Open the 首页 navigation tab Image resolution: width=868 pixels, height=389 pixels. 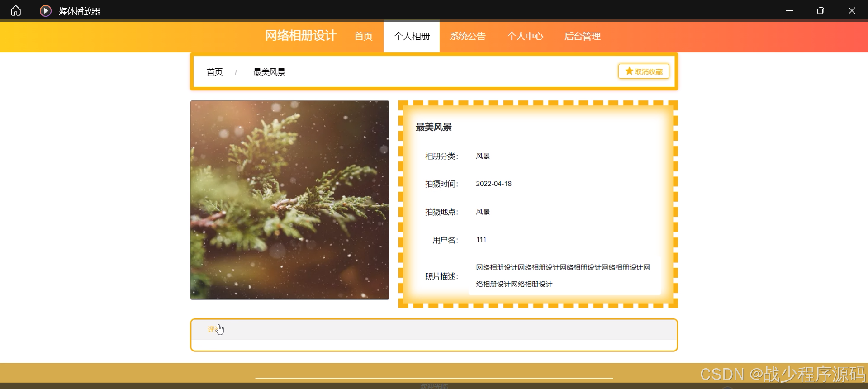(363, 36)
